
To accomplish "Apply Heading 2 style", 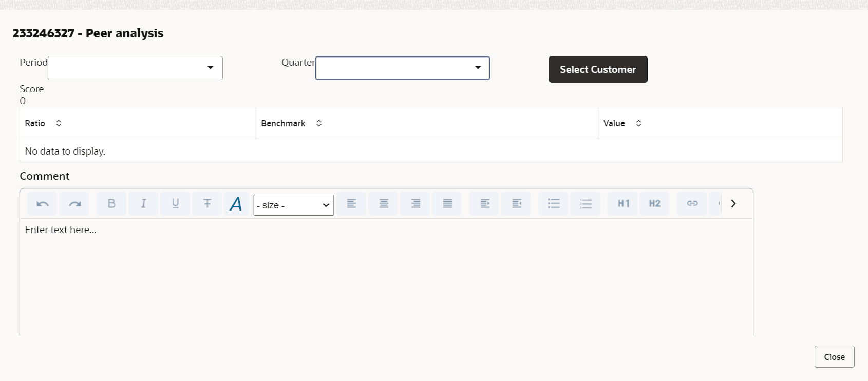I will pos(654,204).
